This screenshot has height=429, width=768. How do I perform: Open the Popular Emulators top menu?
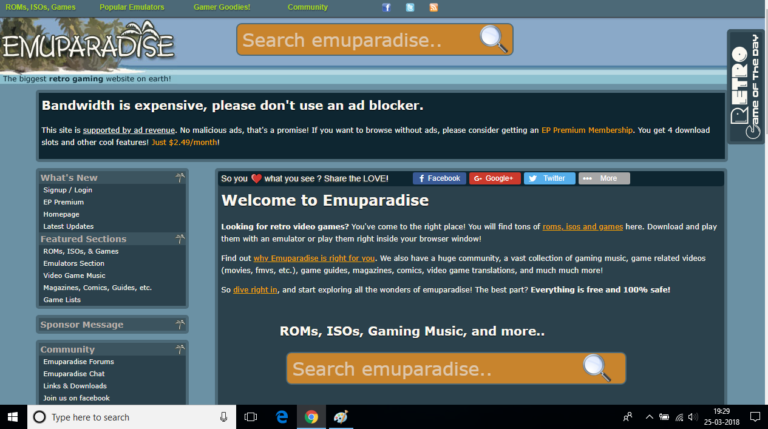click(132, 7)
